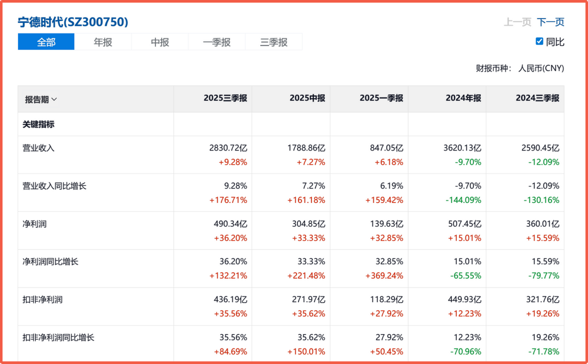Select the 一季报 tab
The width and height of the screenshot is (588, 364).
click(217, 42)
